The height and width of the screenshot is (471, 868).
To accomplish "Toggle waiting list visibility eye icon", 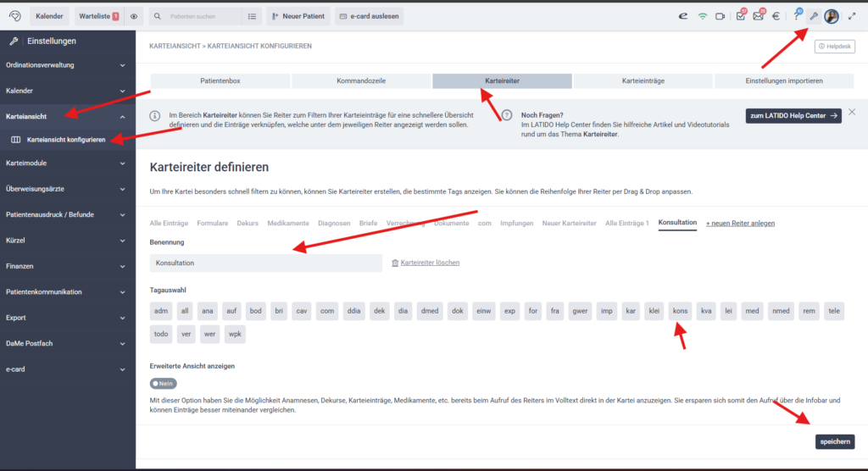I will tap(135, 16).
